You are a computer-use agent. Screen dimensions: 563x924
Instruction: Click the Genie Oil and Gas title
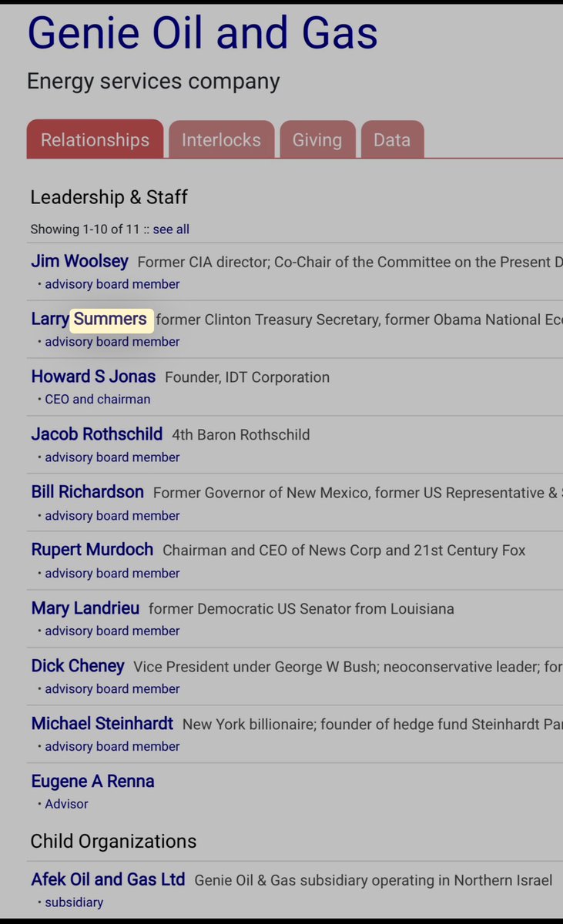(x=203, y=32)
